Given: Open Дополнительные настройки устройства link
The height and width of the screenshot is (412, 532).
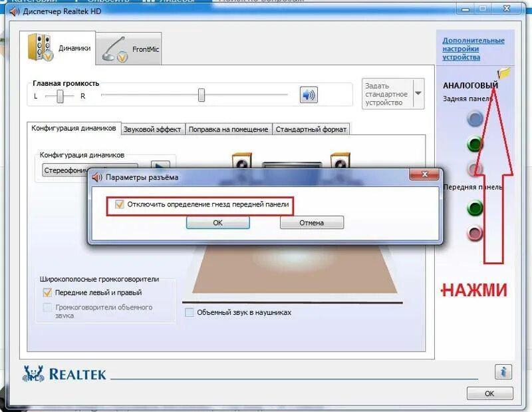Looking at the screenshot, I should point(473,49).
